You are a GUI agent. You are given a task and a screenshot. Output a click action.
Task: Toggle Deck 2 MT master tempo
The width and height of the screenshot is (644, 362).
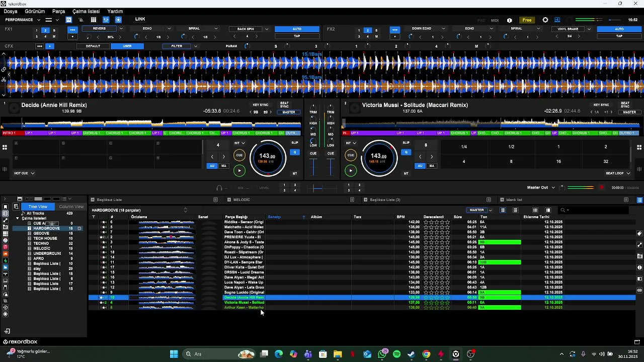click(x=406, y=173)
